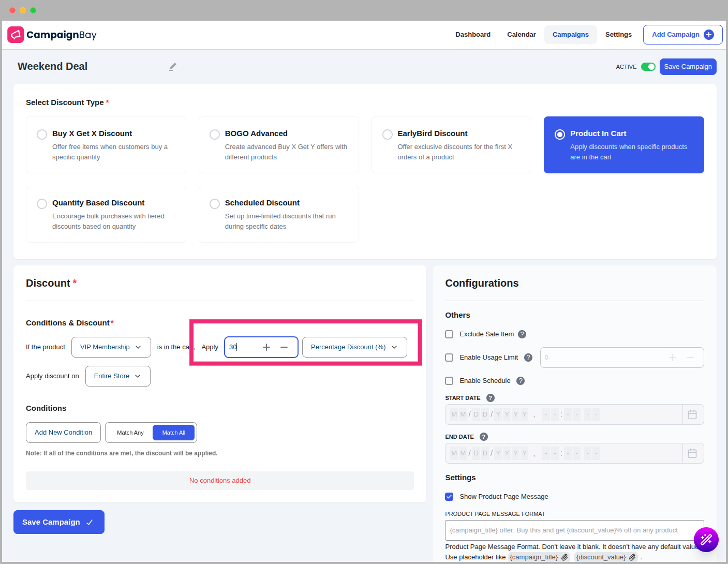The height and width of the screenshot is (564, 728).
Task: Toggle the ACTIVE campaign switch
Action: 648,67
